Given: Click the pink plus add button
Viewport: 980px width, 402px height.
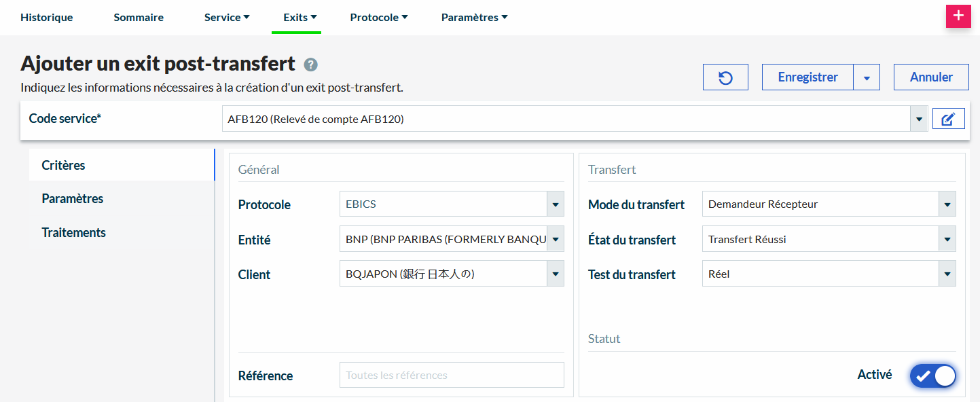Looking at the screenshot, I should pos(958,16).
